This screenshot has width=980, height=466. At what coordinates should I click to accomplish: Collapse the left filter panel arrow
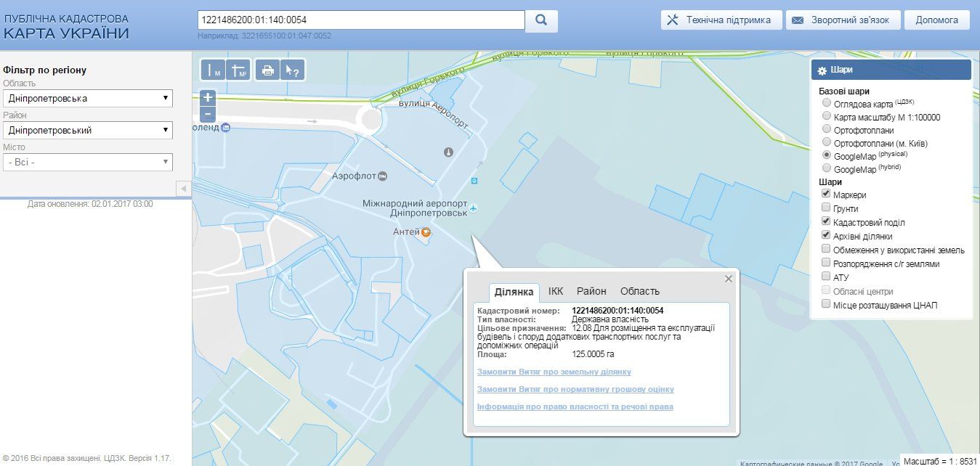183,189
